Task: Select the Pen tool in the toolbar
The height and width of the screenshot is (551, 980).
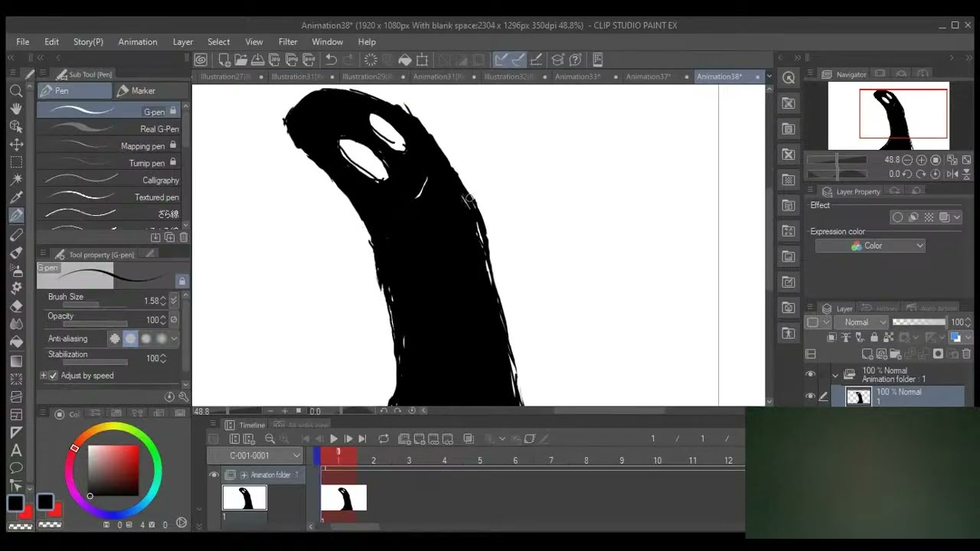Action: pyautogui.click(x=15, y=215)
